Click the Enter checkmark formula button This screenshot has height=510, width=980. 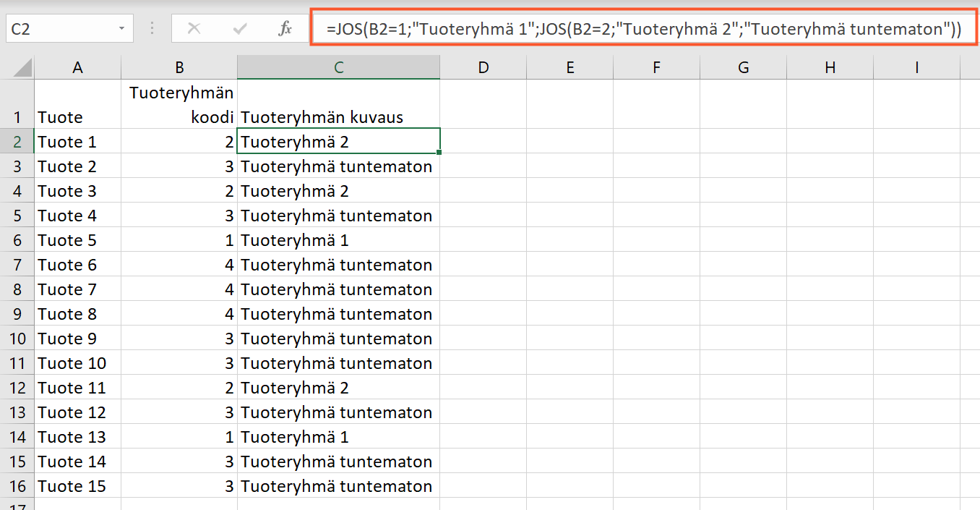tap(240, 29)
